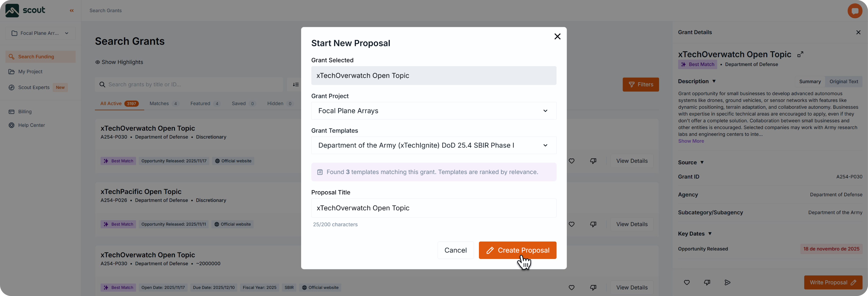The width and height of the screenshot is (868, 296).
Task: Save grant with heart in details footer
Action: point(687,282)
